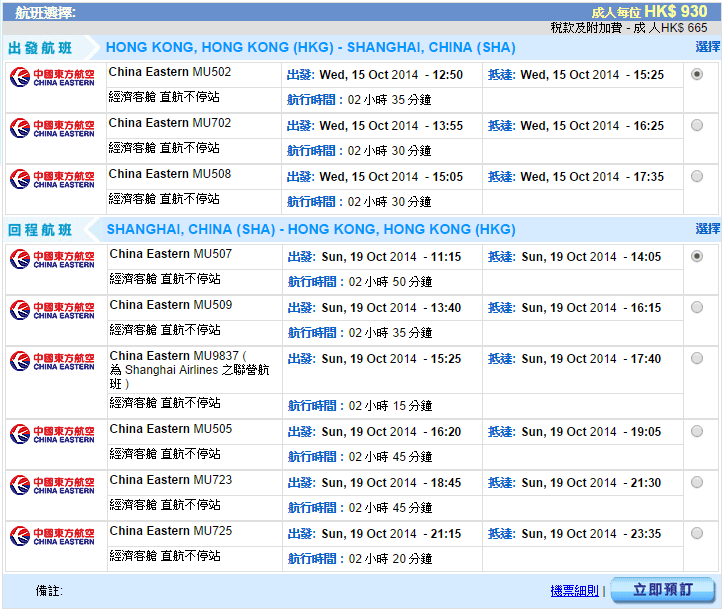Choose return flight MU9837 radio button

(697, 358)
